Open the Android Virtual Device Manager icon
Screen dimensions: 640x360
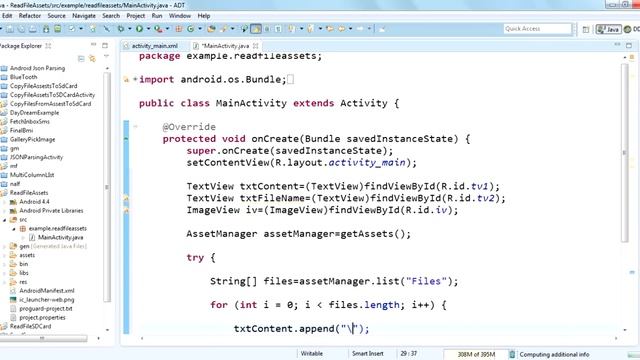[x=58, y=29]
